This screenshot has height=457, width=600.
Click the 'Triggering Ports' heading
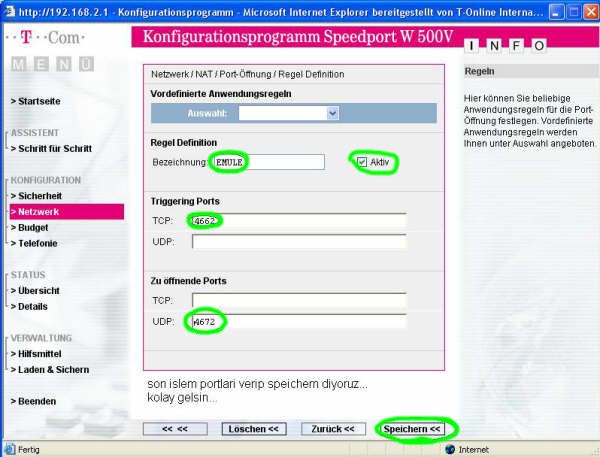pos(185,201)
